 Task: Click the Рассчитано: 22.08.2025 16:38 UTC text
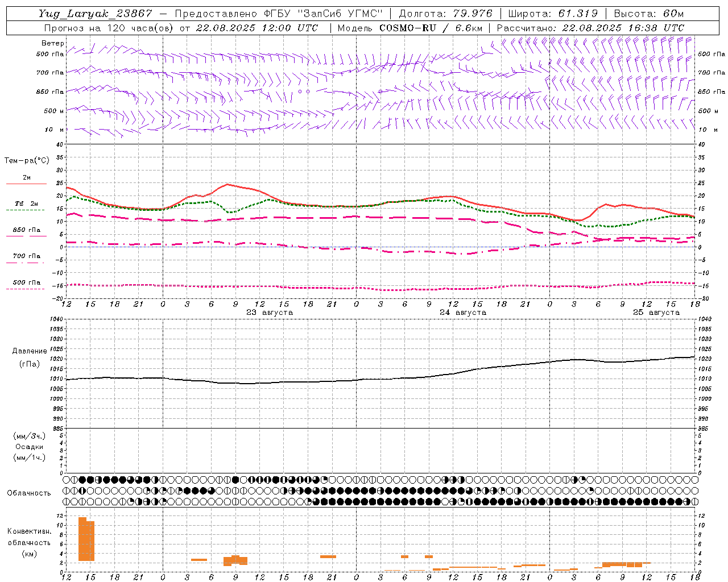point(590,28)
